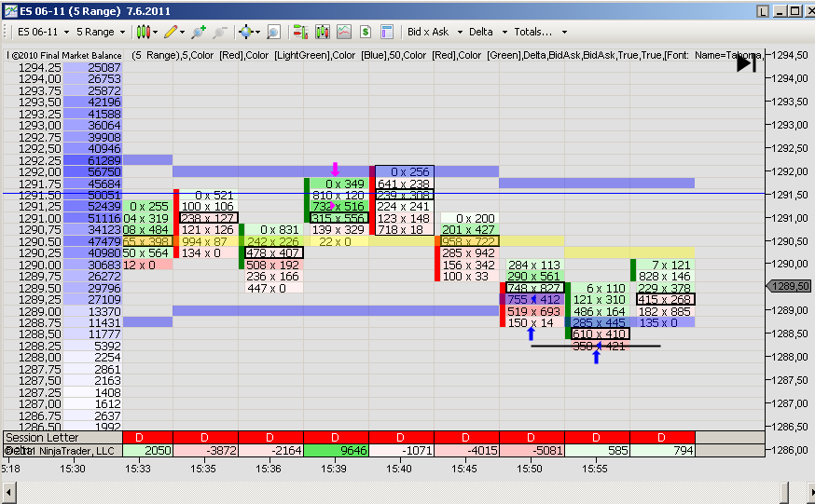This screenshot has width=815, height=504.
Task: Click the 1292,00 right axis price label
Action: 790,171
